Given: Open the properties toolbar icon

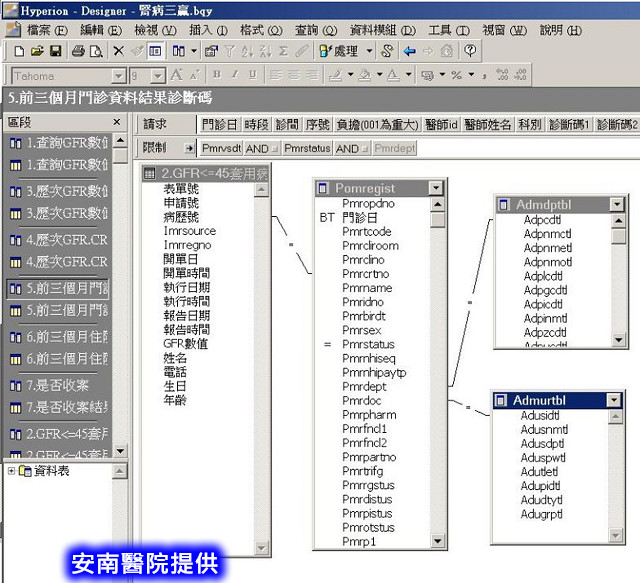Looking at the screenshot, I should click(211, 51).
